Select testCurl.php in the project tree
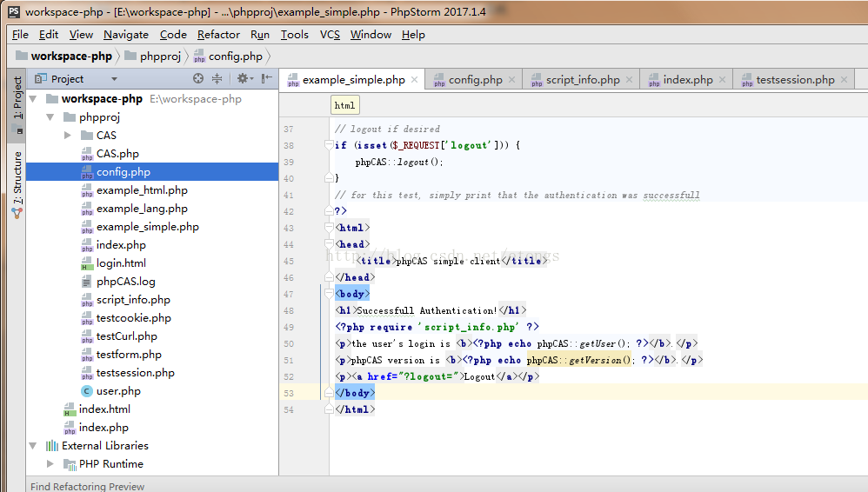 [x=126, y=336]
